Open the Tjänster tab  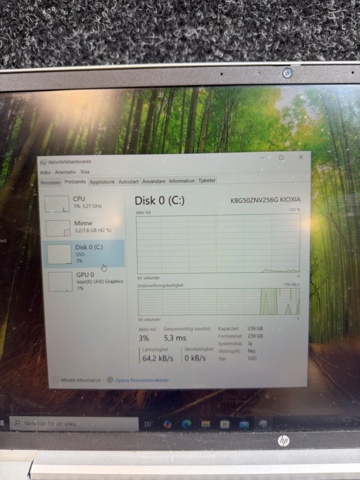[207, 180]
